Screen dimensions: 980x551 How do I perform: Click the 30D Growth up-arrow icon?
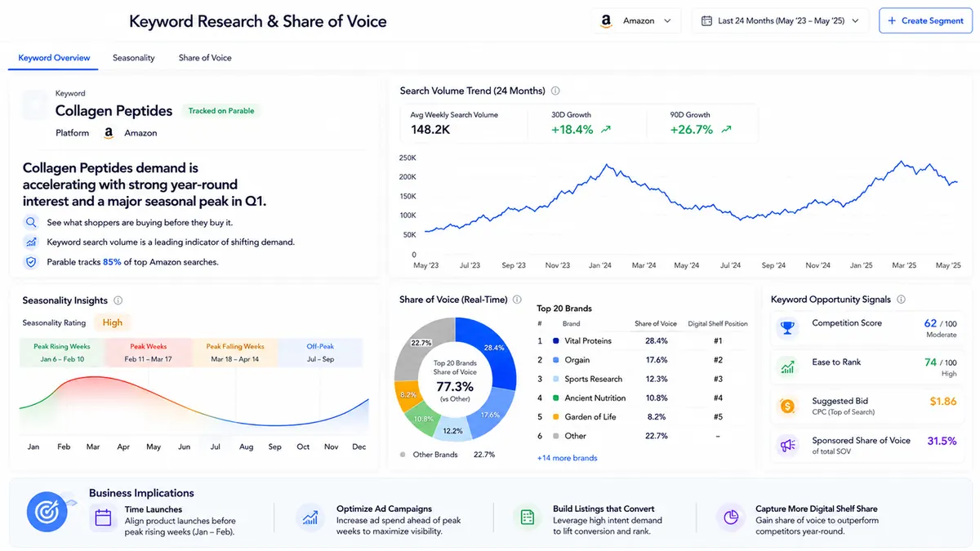pos(605,130)
